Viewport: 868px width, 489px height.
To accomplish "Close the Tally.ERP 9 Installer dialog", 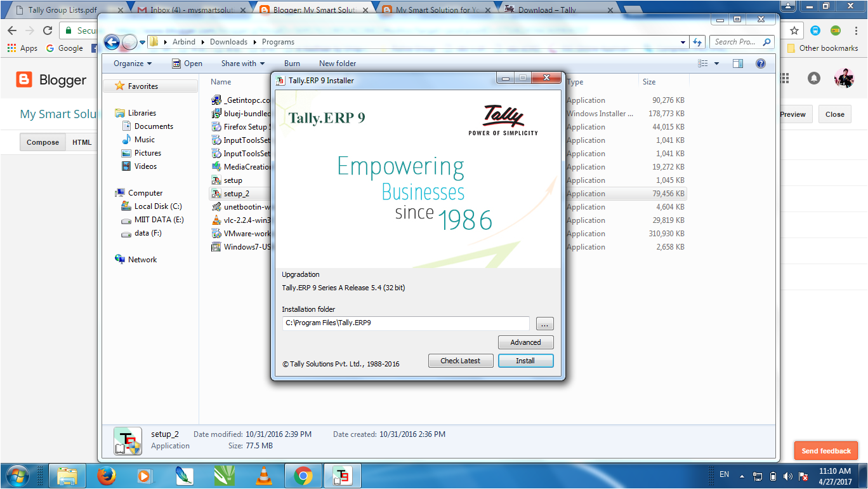I will point(546,78).
